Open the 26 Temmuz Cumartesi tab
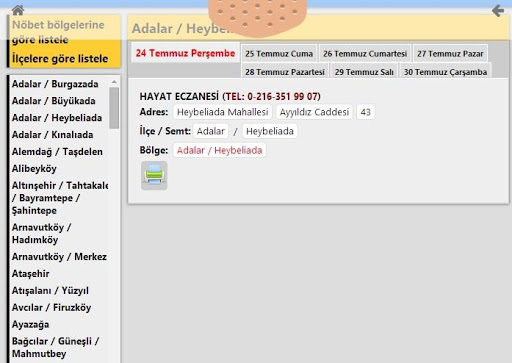This screenshot has height=363, width=512. (365, 54)
